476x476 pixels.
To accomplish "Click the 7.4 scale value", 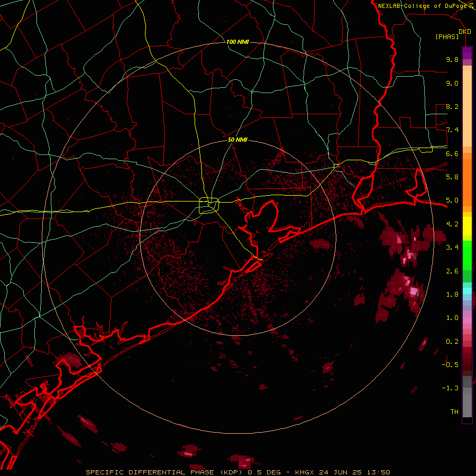I will coord(452,130).
